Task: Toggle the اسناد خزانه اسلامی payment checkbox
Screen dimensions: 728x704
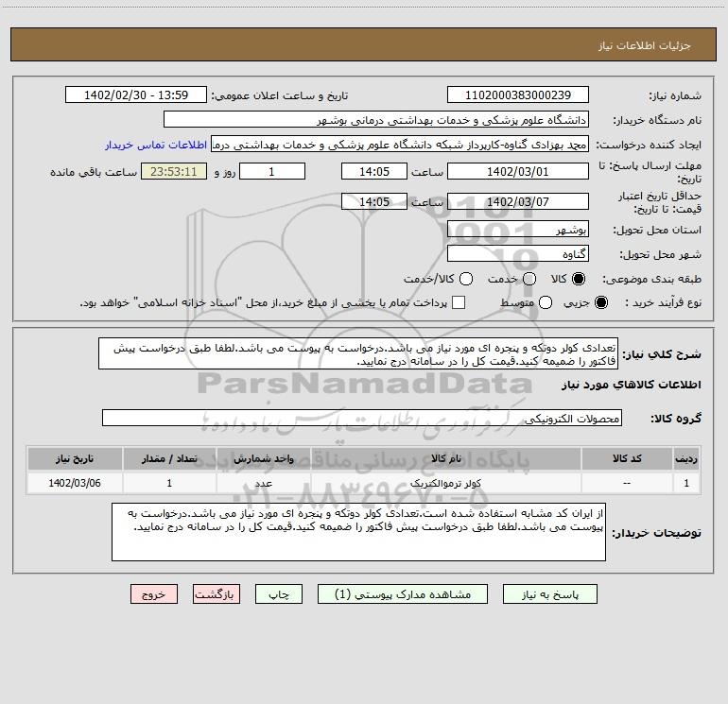Action: tap(459, 302)
